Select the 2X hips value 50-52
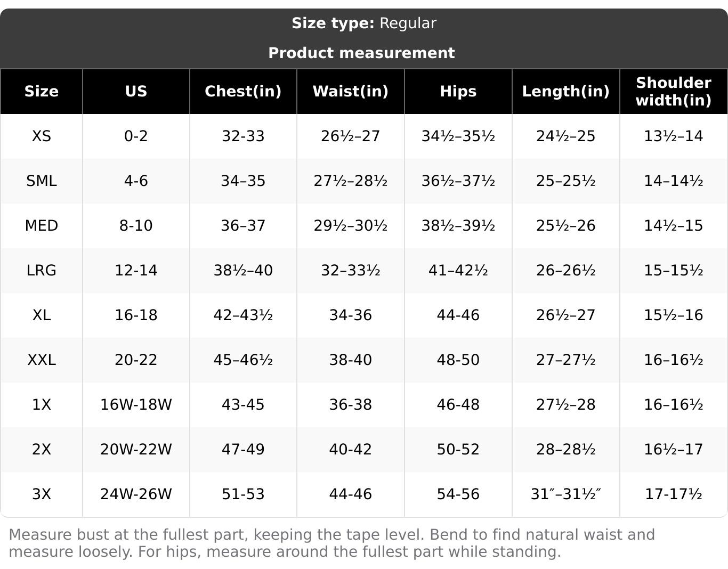This screenshot has width=728, height=569. 458,450
